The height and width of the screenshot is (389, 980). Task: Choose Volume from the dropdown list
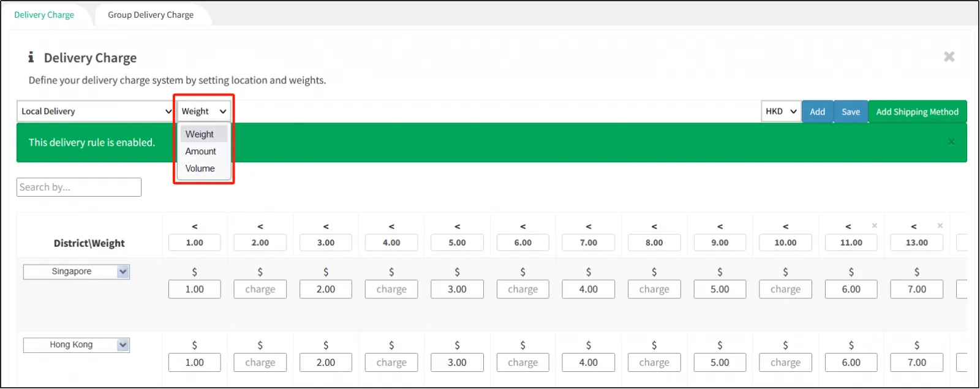(200, 168)
